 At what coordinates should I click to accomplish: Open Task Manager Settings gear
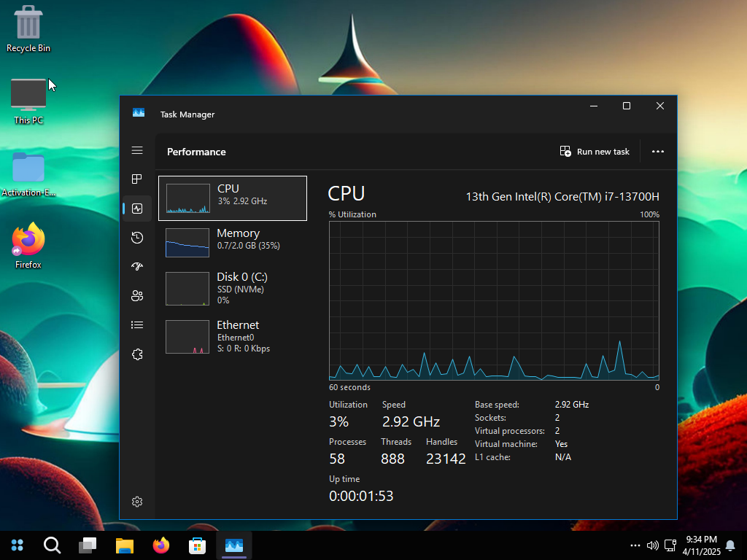(x=137, y=502)
